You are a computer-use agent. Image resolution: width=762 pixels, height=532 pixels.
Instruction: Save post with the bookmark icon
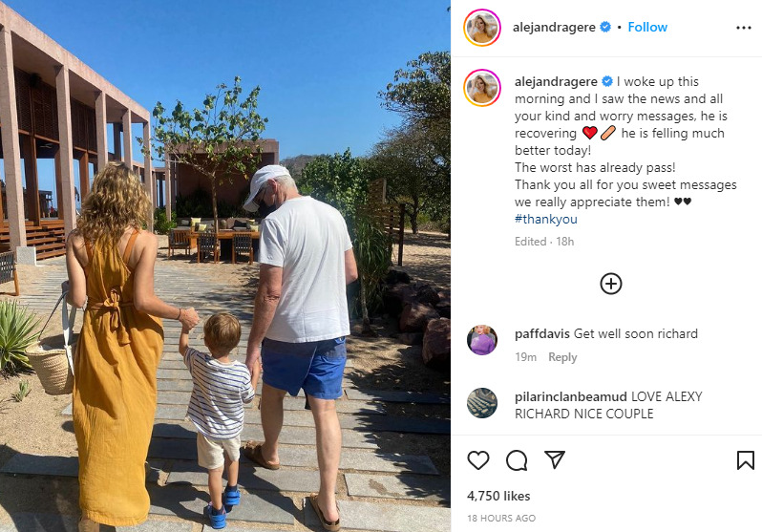pyautogui.click(x=745, y=460)
